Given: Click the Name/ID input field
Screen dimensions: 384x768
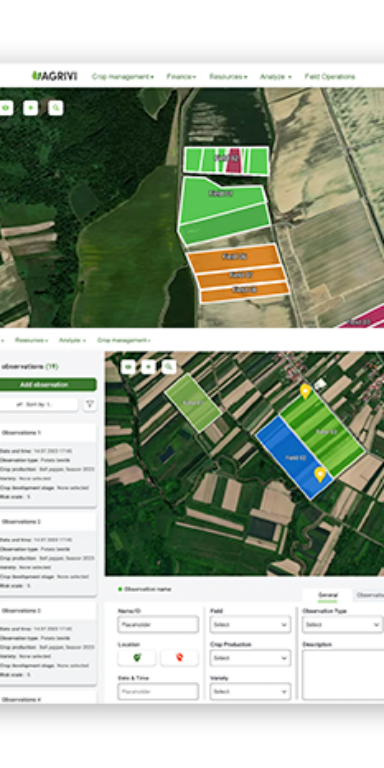Looking at the screenshot, I should [158, 624].
